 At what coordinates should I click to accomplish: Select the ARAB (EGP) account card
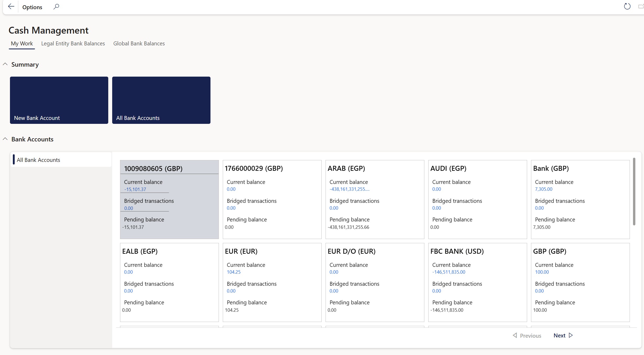pos(375,199)
